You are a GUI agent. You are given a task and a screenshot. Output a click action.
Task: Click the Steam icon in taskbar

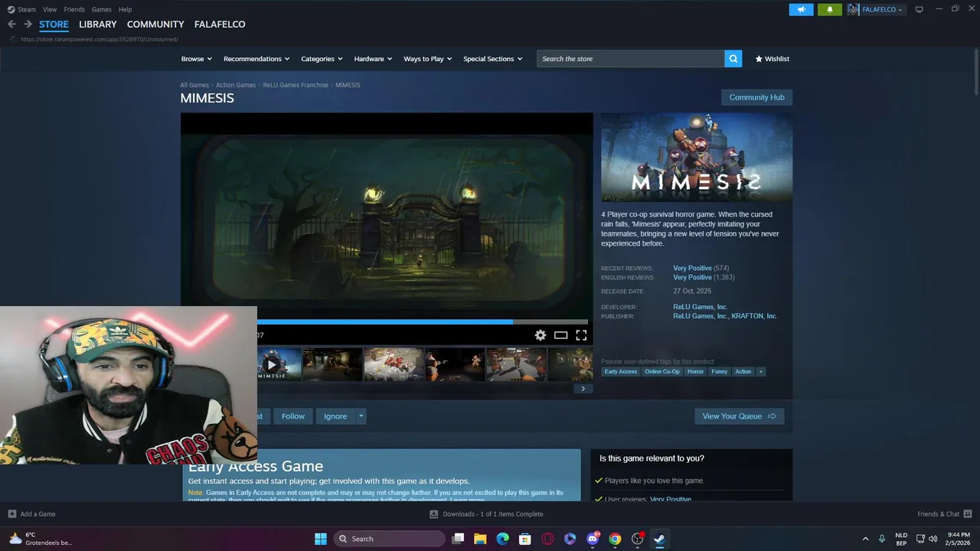point(659,539)
